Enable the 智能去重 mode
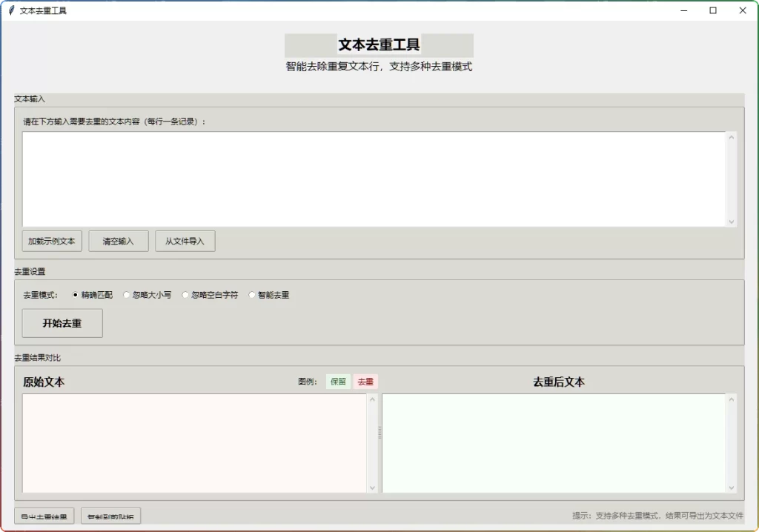 [x=252, y=295]
